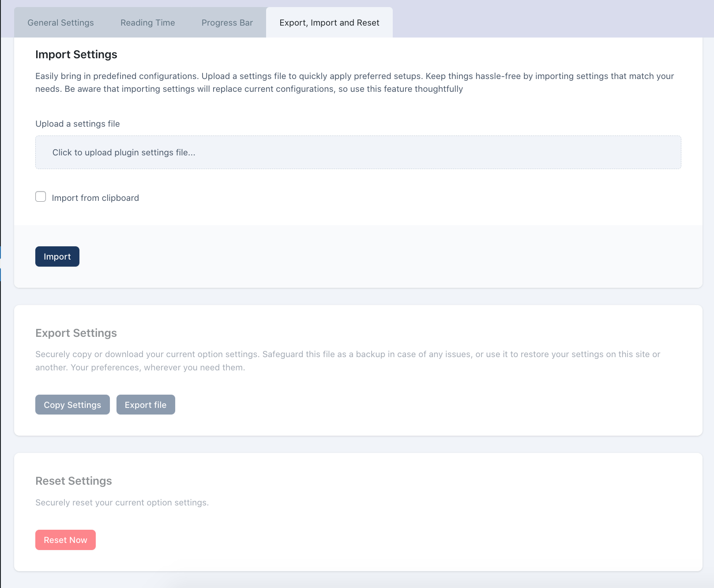Click the Copy Settings button
Viewport: 714px width, 588px height.
72,405
